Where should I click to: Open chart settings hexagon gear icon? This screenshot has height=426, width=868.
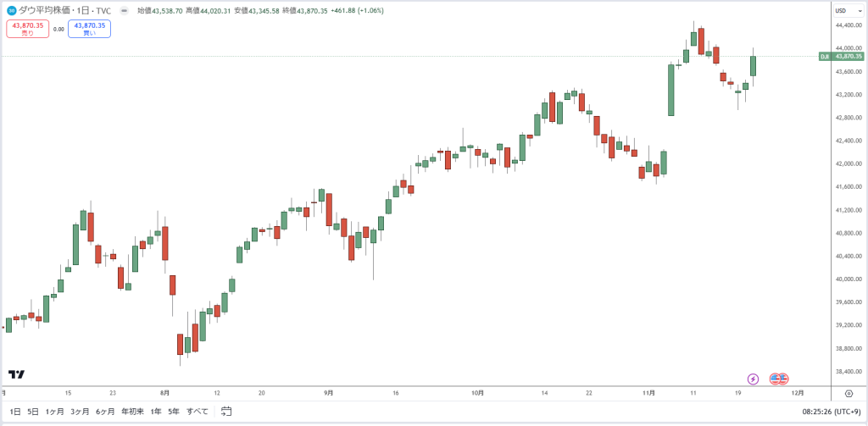point(849,393)
